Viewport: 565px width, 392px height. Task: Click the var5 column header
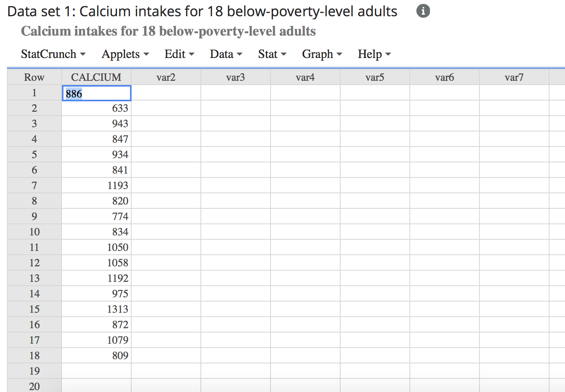[x=375, y=77]
